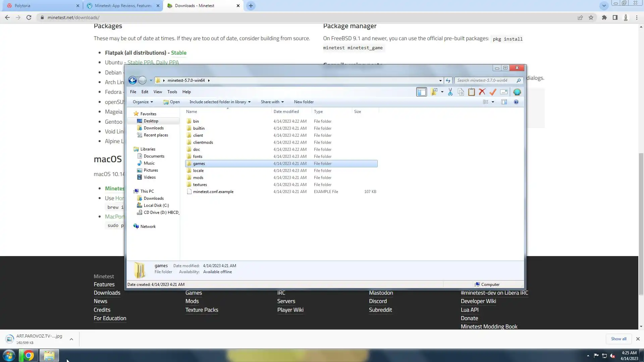Click the browser page vertical scrollbar

pyautogui.click(x=641, y=224)
